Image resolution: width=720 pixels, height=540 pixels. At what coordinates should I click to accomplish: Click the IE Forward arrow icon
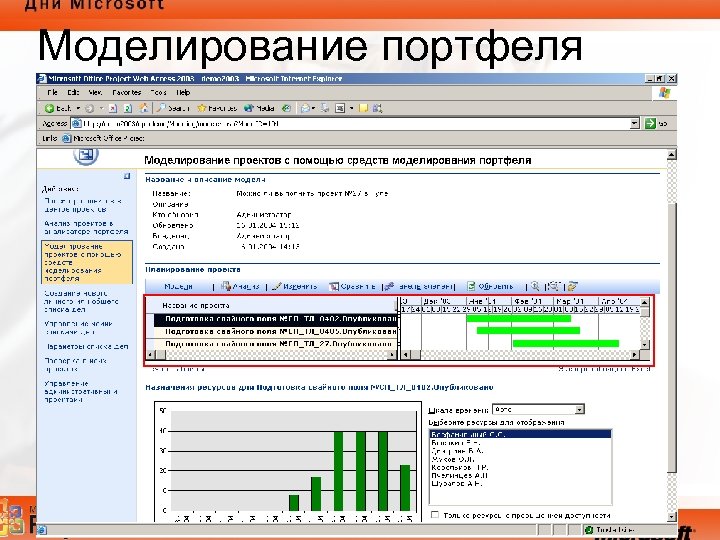coord(90,108)
